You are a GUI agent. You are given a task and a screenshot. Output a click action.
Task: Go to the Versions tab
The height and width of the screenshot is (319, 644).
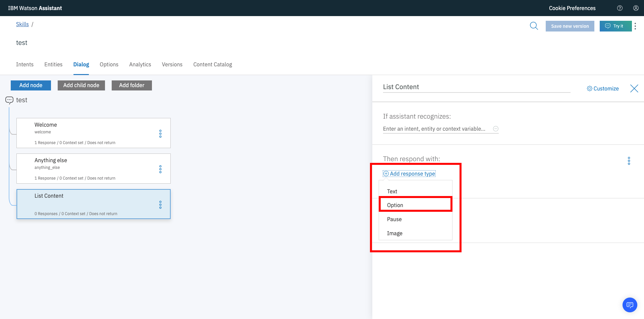tap(172, 64)
